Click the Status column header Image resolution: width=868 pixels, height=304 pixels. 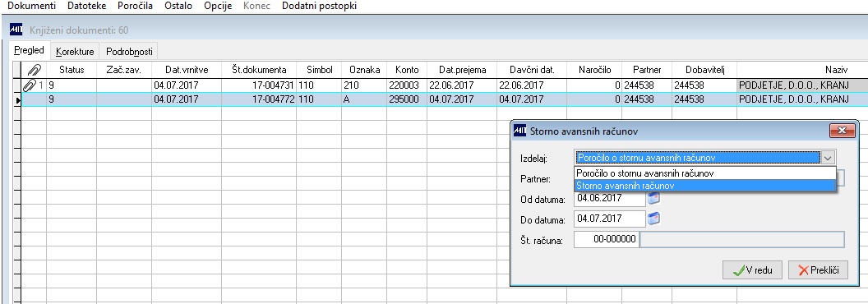tap(72, 70)
